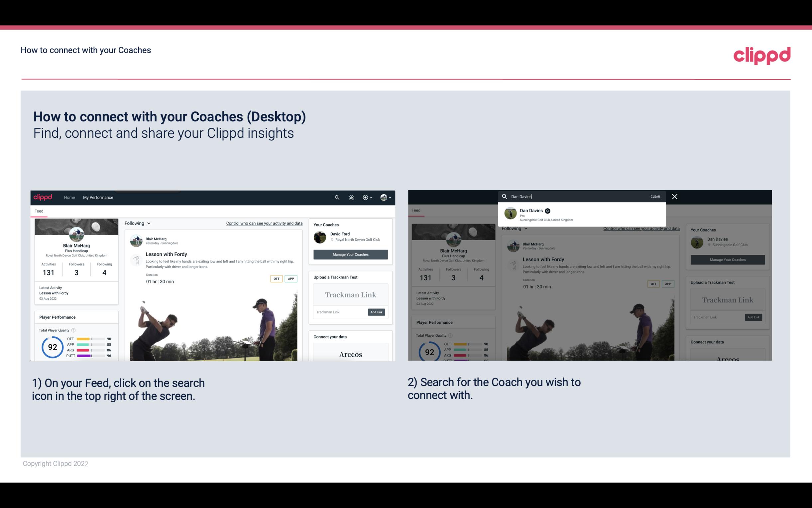Click the clear search button in search bar
The height and width of the screenshot is (508, 812).
[x=655, y=196]
